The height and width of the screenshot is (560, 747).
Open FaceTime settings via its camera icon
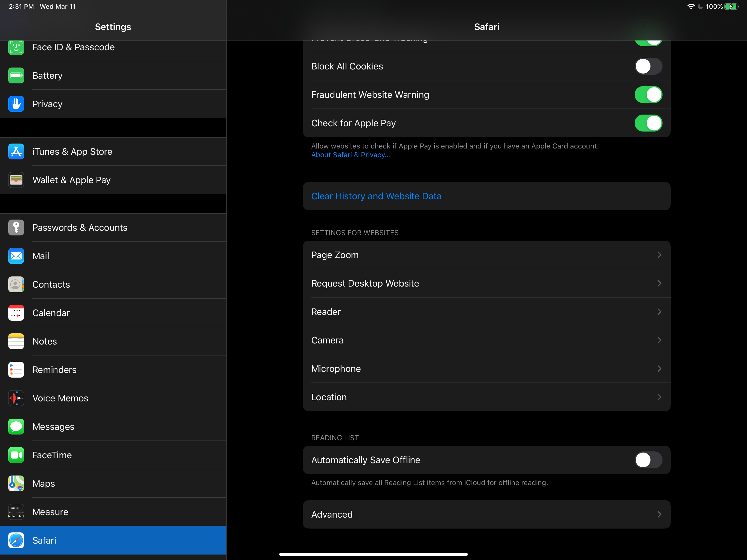(x=16, y=455)
